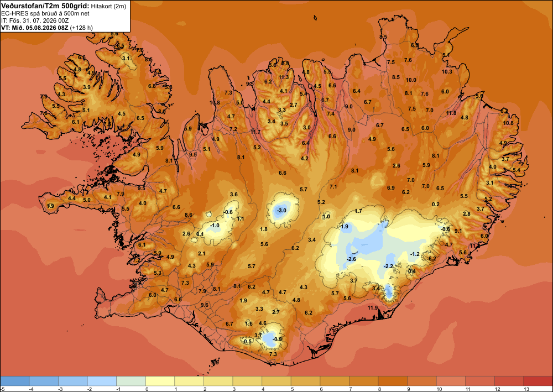This screenshot has width=553, height=392.
Task: Click the -0.5 value on the southern glacier
Action: 247,342
